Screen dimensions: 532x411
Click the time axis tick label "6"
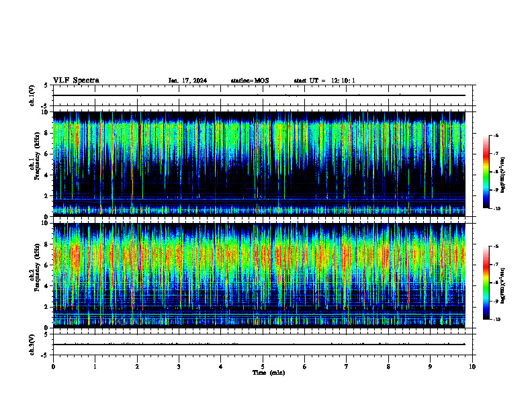304,367
